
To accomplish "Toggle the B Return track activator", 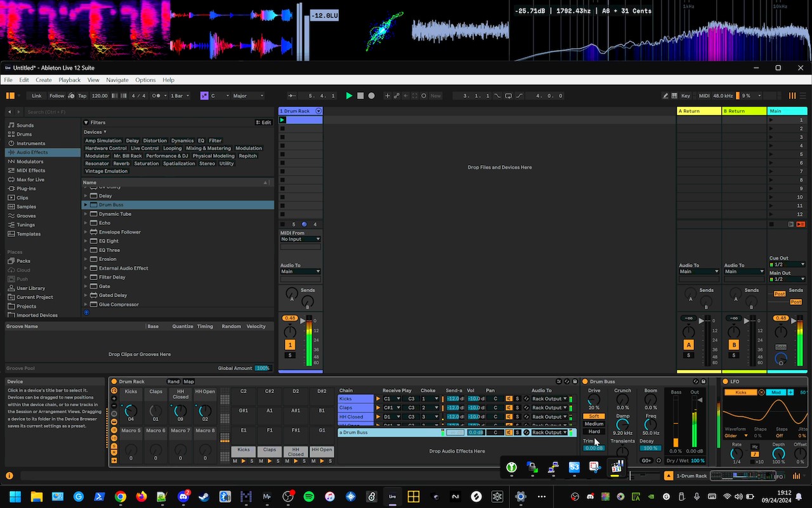I will (734, 345).
